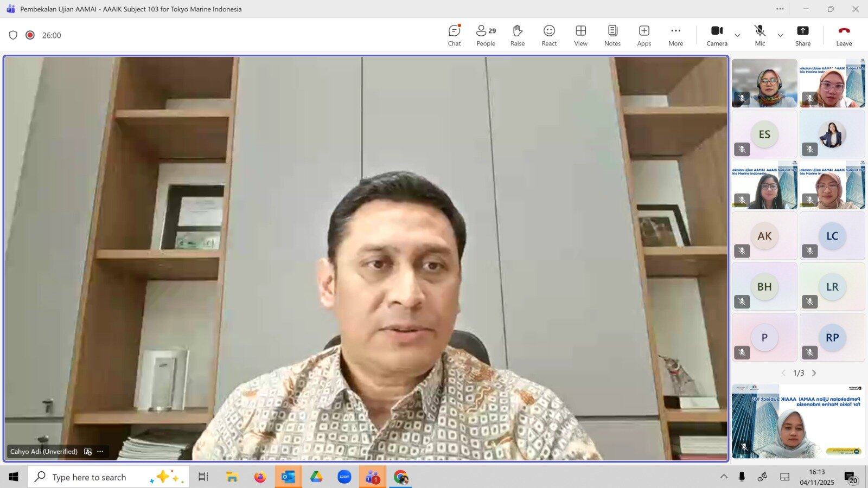Image resolution: width=868 pixels, height=488 pixels.
Task: Click the Share screen icon
Action: click(802, 35)
